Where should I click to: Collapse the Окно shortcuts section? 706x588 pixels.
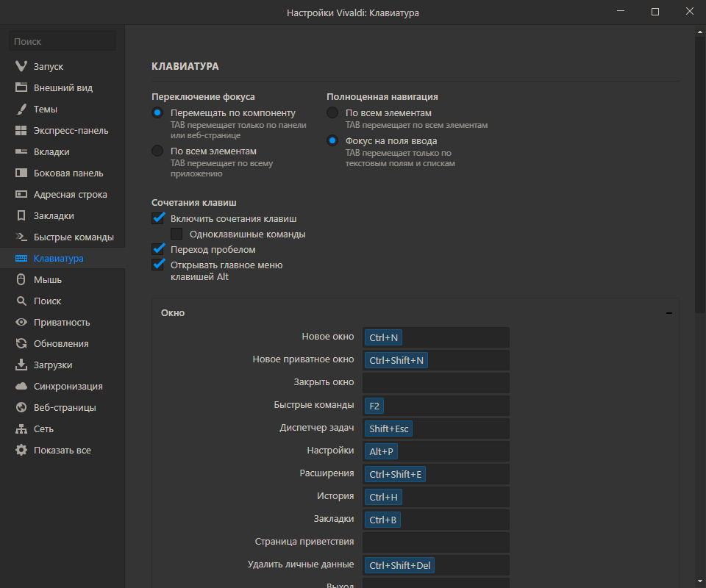click(669, 313)
